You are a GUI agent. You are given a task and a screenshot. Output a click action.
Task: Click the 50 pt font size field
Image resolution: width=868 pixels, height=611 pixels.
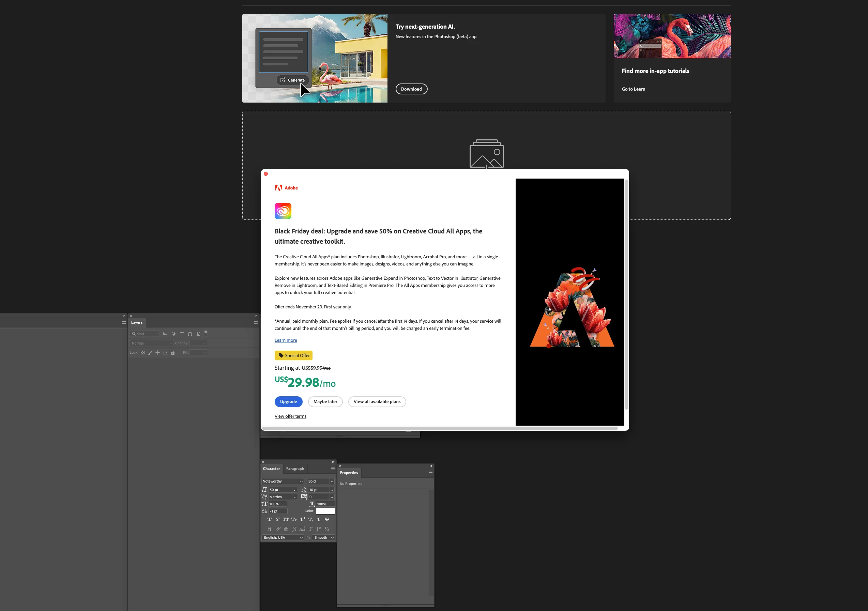[x=280, y=490]
